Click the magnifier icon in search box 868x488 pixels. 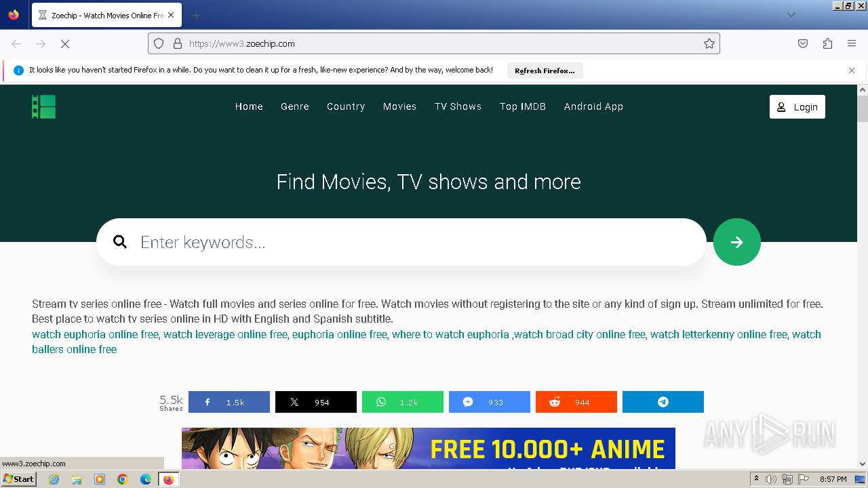pos(120,242)
